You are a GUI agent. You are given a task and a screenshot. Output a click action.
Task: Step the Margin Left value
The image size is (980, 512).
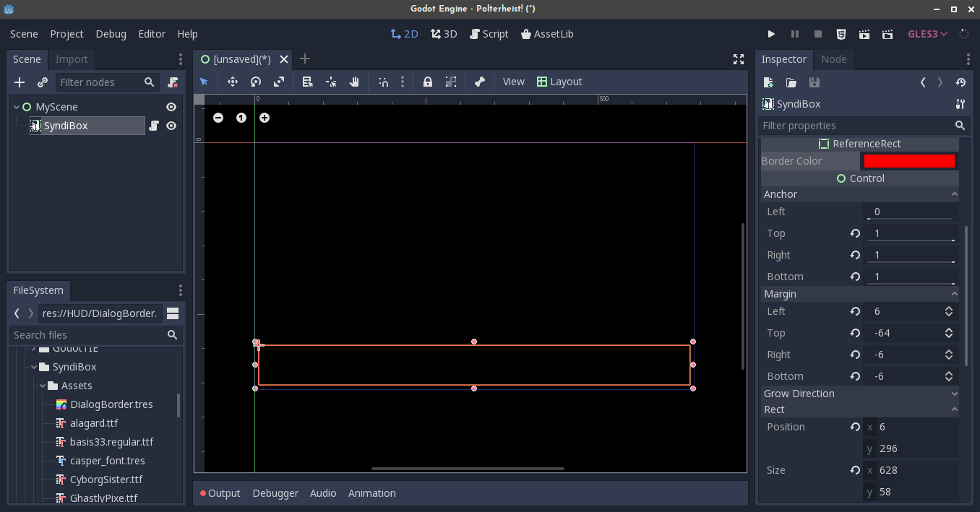(x=948, y=311)
